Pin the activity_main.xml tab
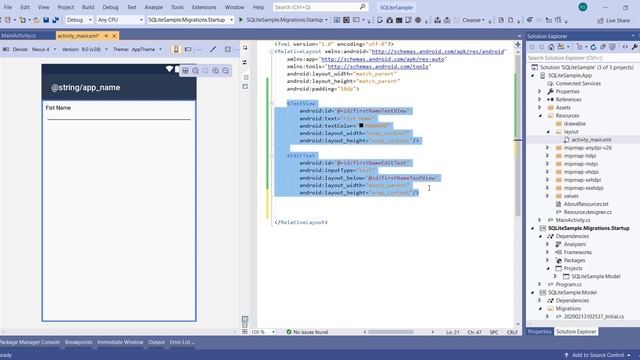This screenshot has width=640, height=360. pyautogui.click(x=106, y=36)
